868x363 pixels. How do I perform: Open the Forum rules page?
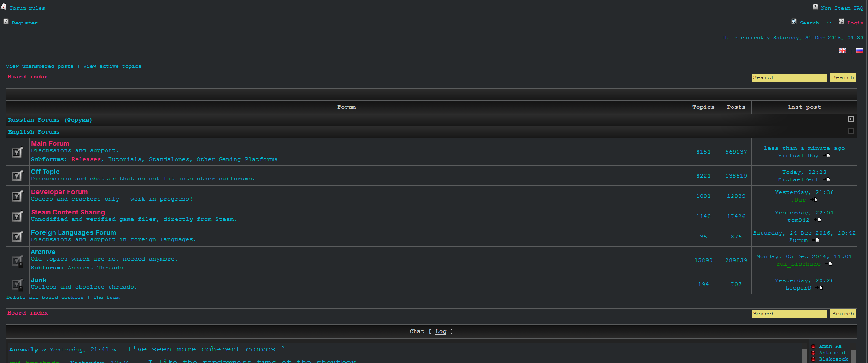pyautogui.click(x=27, y=8)
